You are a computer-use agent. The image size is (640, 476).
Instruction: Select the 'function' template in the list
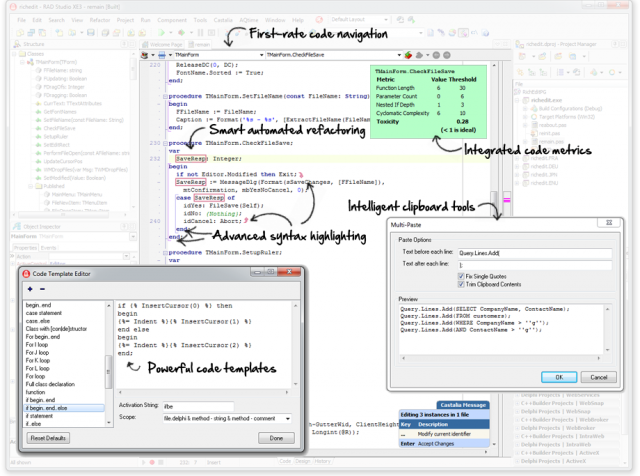(36, 392)
